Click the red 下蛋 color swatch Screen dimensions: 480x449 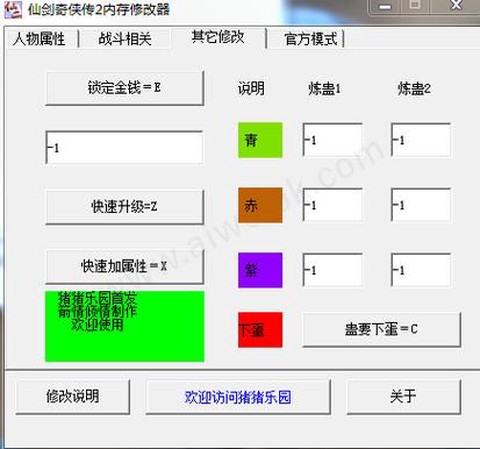point(260,330)
